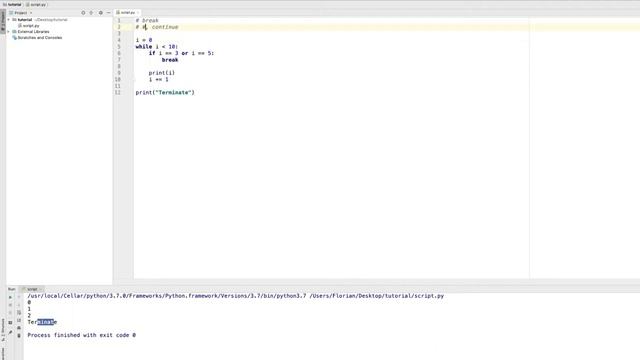640x360 pixels.
Task: Close the script.py editor tab
Action: click(x=138, y=13)
